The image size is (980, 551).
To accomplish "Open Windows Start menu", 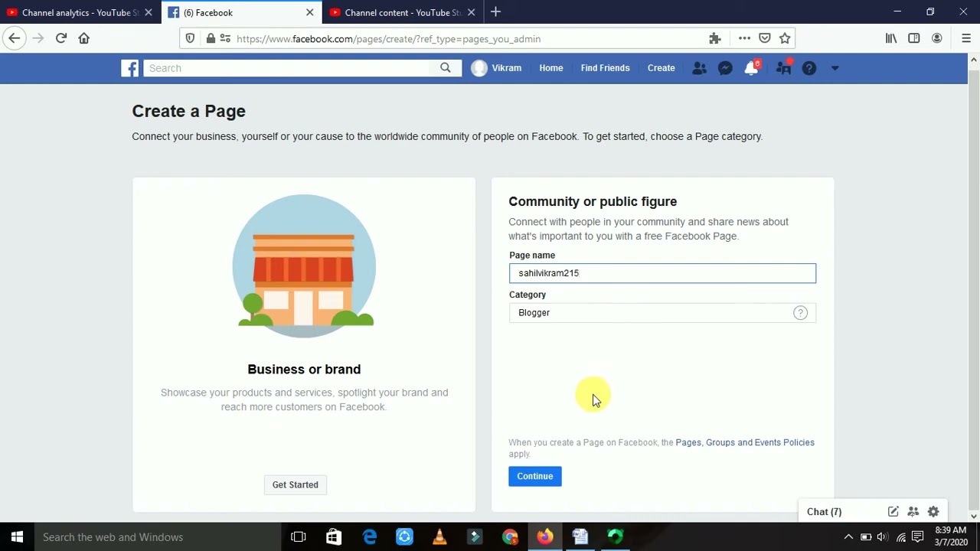I will tap(17, 536).
